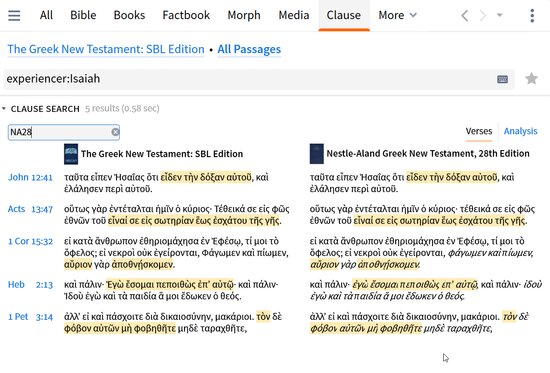Click the highlighted εἶδεν τὴν δόξαν in SBL column

[206, 177]
